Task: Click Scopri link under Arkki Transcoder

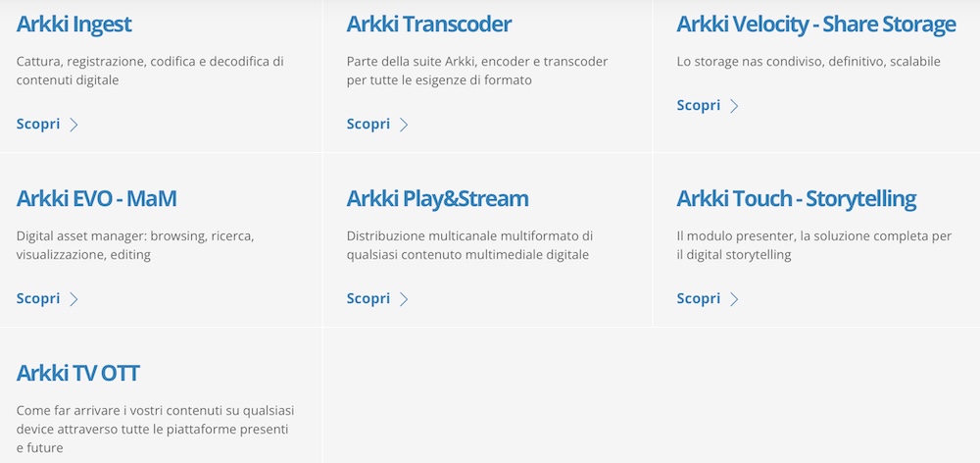Action: 368,125
